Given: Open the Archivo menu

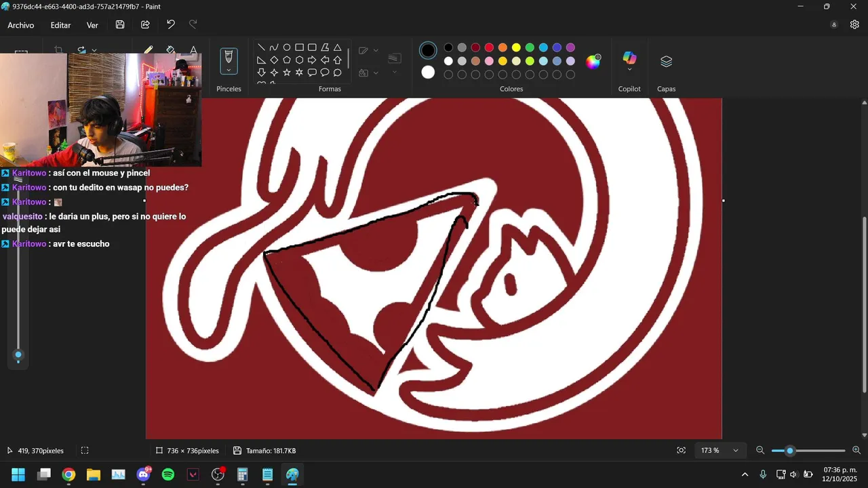Looking at the screenshot, I should click(21, 25).
